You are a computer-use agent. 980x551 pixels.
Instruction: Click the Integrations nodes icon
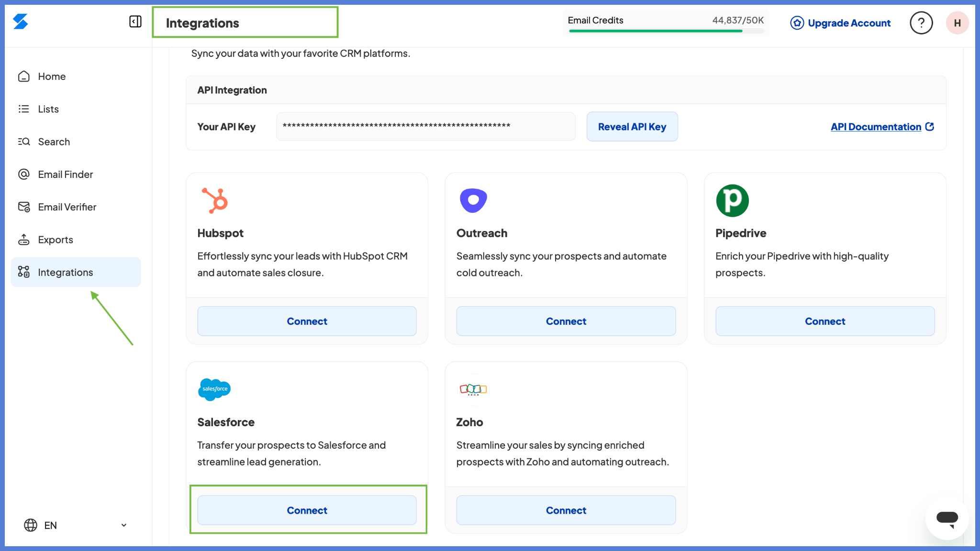(24, 272)
